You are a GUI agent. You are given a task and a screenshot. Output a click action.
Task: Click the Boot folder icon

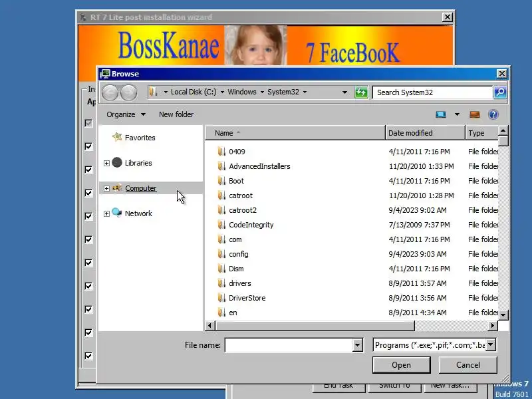click(x=221, y=181)
